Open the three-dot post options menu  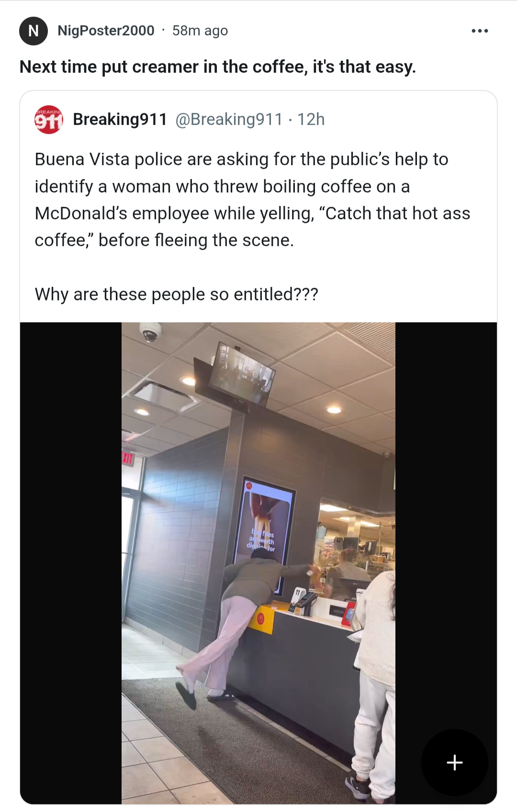tap(480, 31)
